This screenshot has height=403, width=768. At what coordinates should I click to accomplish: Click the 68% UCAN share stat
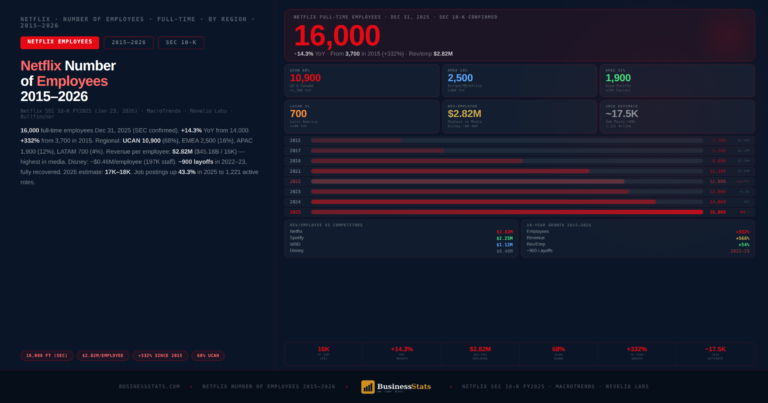point(558,353)
